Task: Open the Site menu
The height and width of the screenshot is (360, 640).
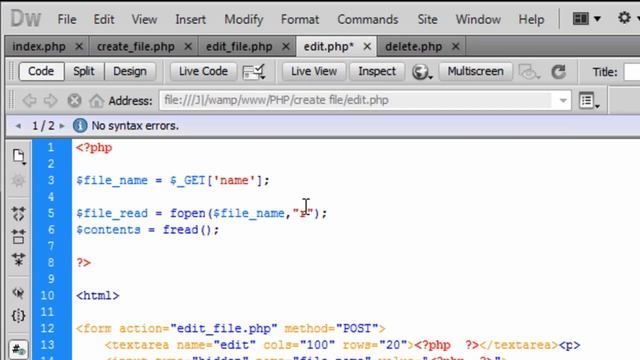Action: 427,19
